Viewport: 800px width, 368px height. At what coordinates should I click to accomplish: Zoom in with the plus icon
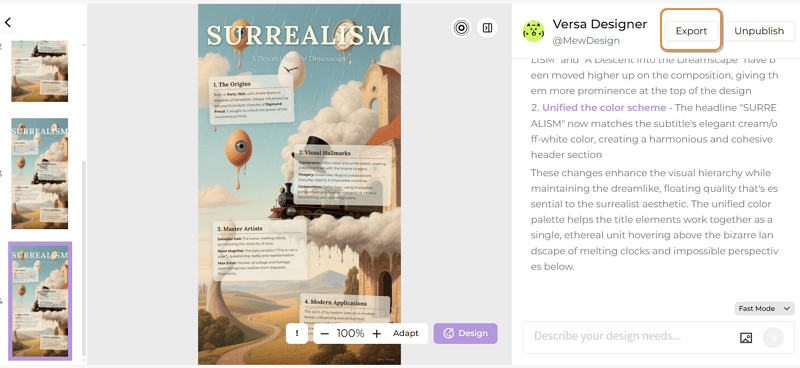pyautogui.click(x=377, y=333)
